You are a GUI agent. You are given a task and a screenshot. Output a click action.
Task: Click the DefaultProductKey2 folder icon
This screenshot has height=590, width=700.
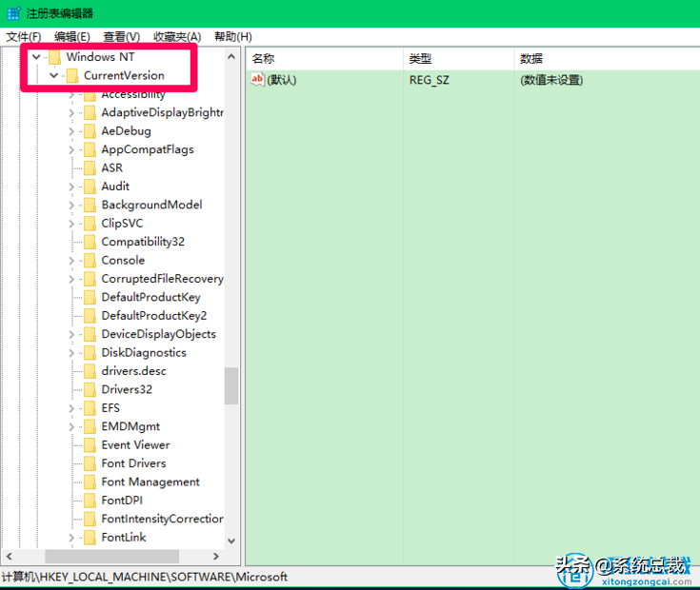[90, 316]
